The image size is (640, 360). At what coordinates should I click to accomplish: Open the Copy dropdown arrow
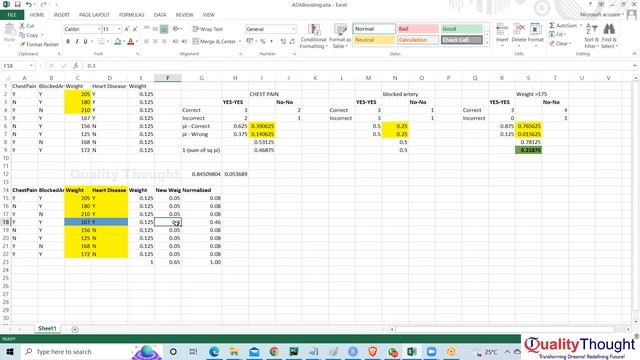point(42,35)
